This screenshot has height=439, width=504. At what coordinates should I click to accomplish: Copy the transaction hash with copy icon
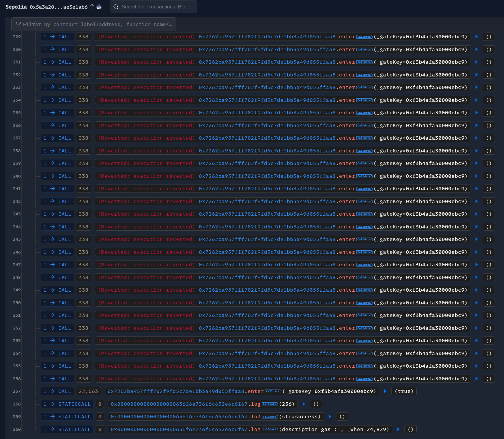[x=92, y=7]
